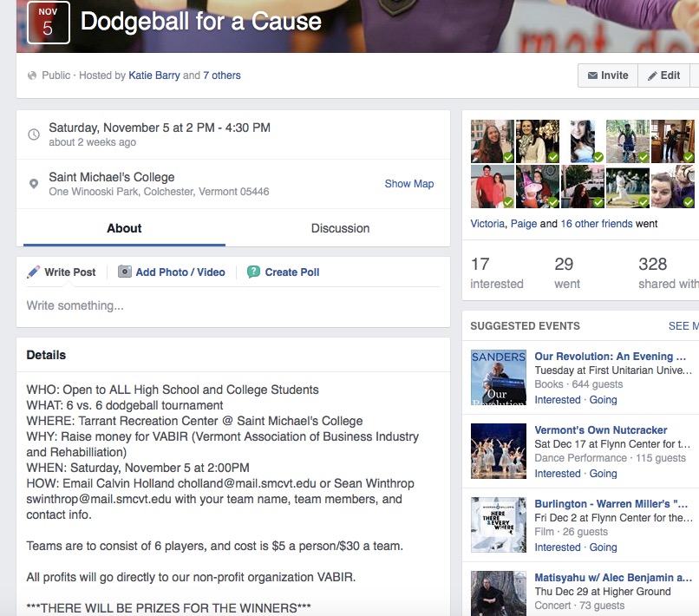Switch to the About tab
Screen dimensions: 699x616
click(x=124, y=228)
